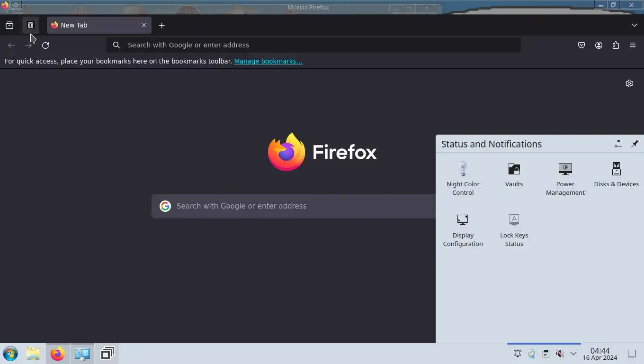
Task: Click the Google G icon in the search box
Action: click(x=165, y=206)
